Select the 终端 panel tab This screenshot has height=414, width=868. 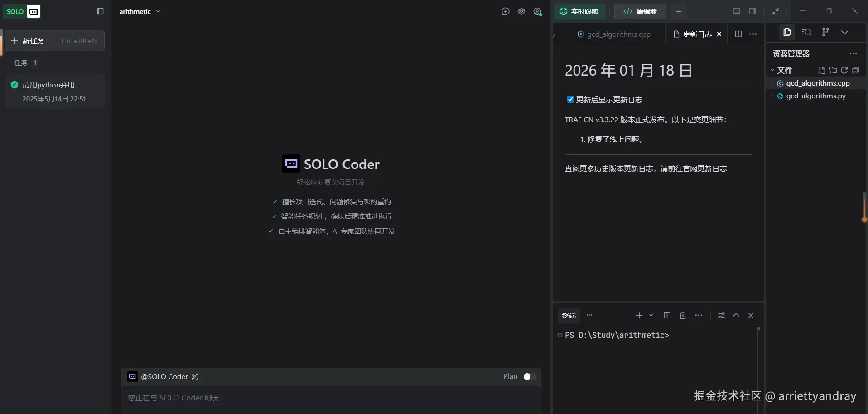[569, 315]
